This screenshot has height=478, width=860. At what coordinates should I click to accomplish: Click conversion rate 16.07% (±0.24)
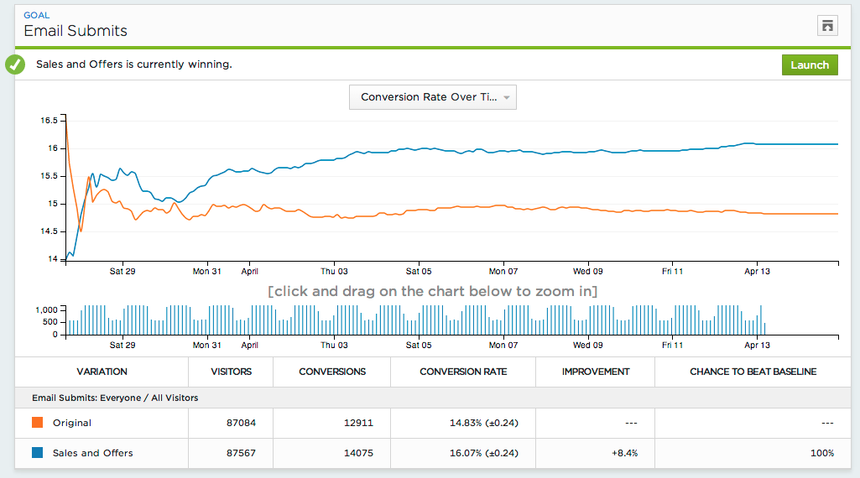pos(484,453)
